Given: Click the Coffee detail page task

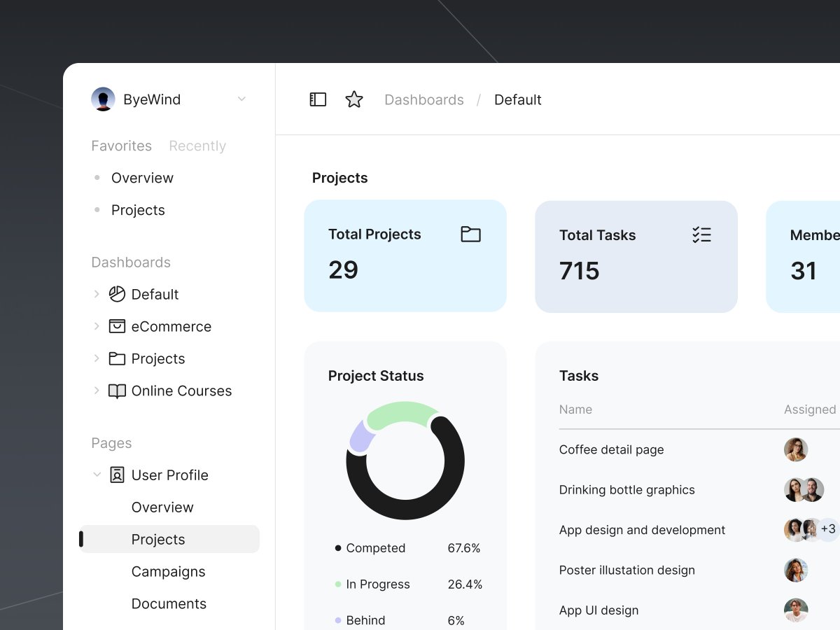Looking at the screenshot, I should tap(612, 449).
